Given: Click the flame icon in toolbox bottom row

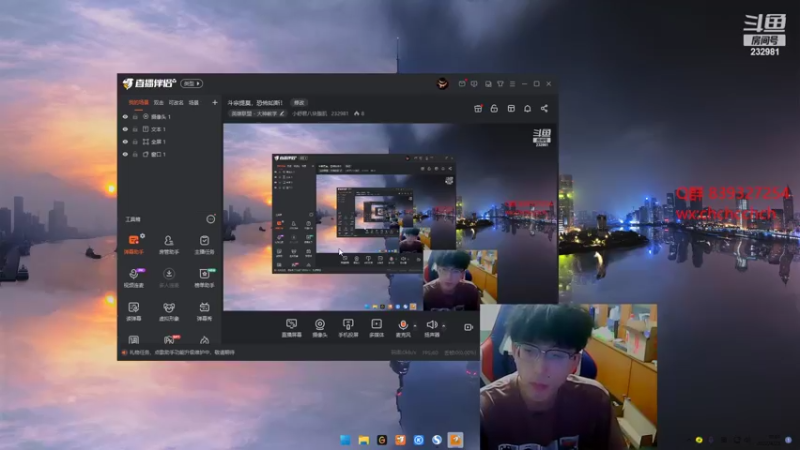Looking at the screenshot, I should [204, 340].
